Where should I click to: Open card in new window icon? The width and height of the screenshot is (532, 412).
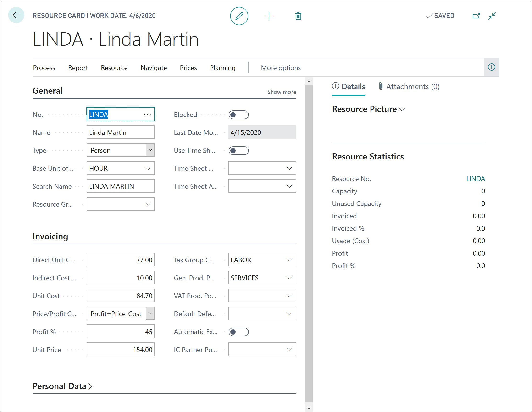[x=476, y=16]
